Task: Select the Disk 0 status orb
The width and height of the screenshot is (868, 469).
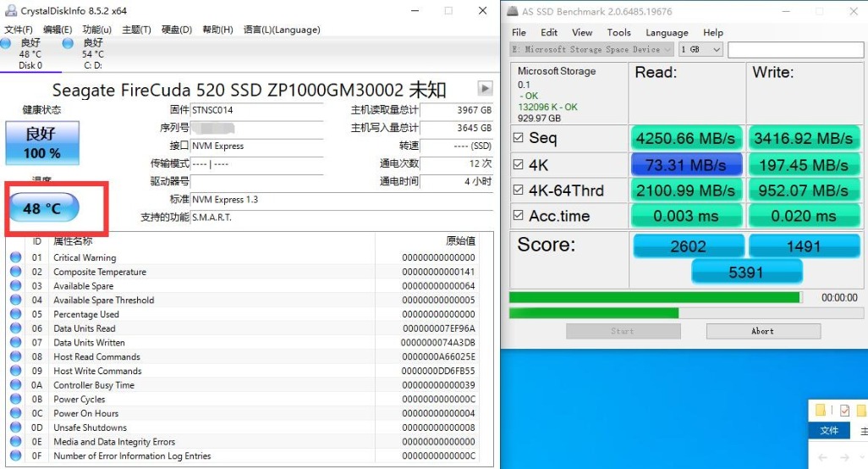Action: (7, 43)
